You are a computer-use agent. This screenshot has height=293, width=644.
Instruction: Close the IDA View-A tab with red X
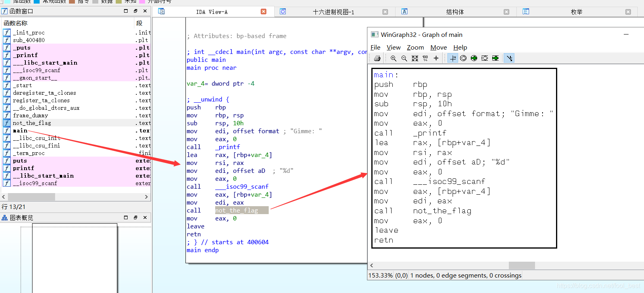click(x=264, y=11)
